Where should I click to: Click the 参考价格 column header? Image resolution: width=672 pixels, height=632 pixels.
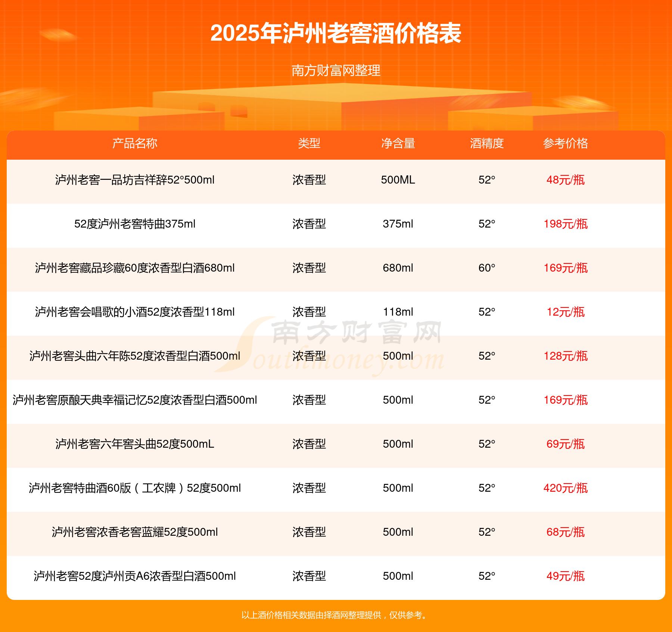tap(566, 143)
